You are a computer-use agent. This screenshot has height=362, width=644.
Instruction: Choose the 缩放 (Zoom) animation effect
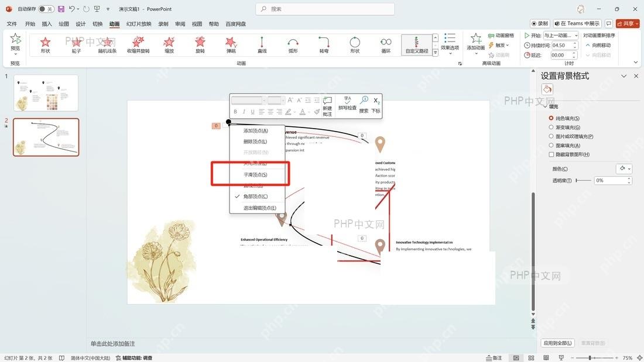pyautogui.click(x=169, y=44)
